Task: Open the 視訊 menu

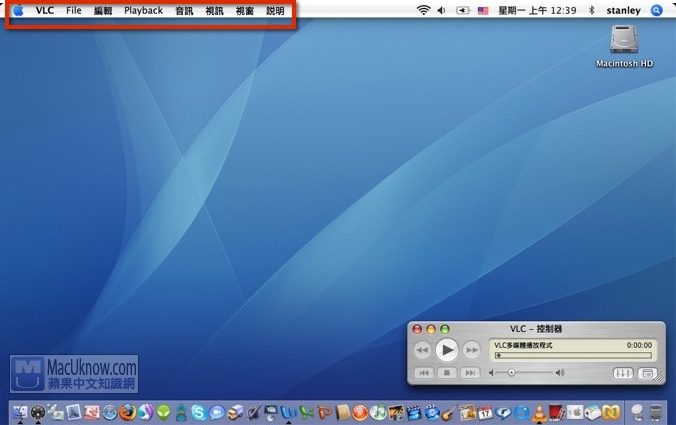Action: tap(214, 10)
